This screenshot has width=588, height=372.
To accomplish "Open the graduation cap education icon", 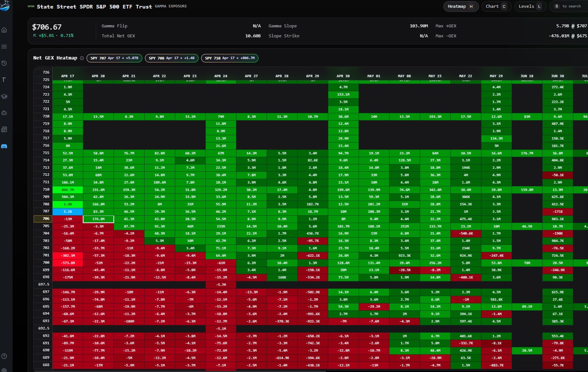I will [x=4, y=96].
